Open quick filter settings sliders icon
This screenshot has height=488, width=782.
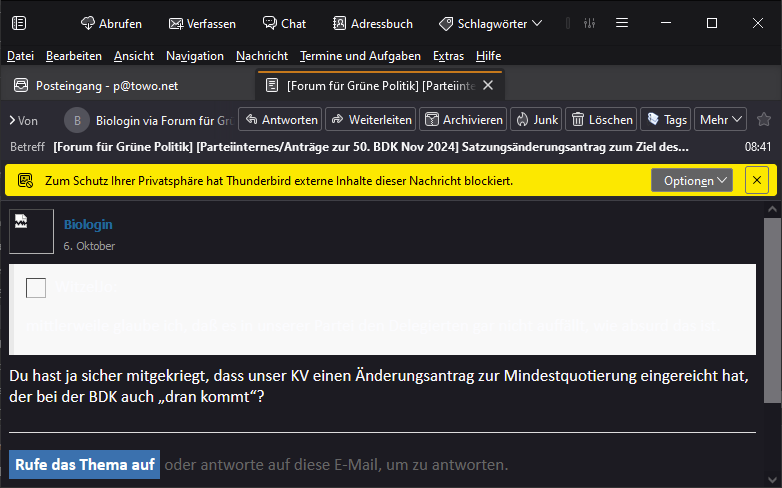589,23
